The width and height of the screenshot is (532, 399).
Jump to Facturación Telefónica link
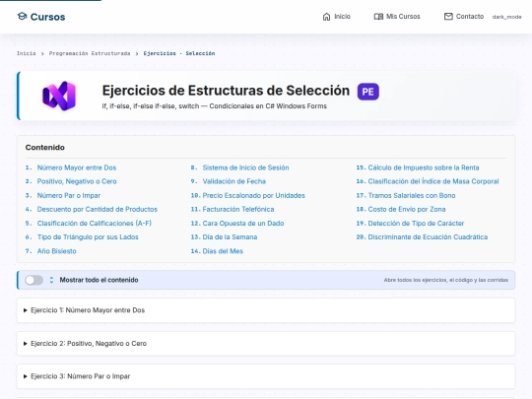tap(238, 209)
